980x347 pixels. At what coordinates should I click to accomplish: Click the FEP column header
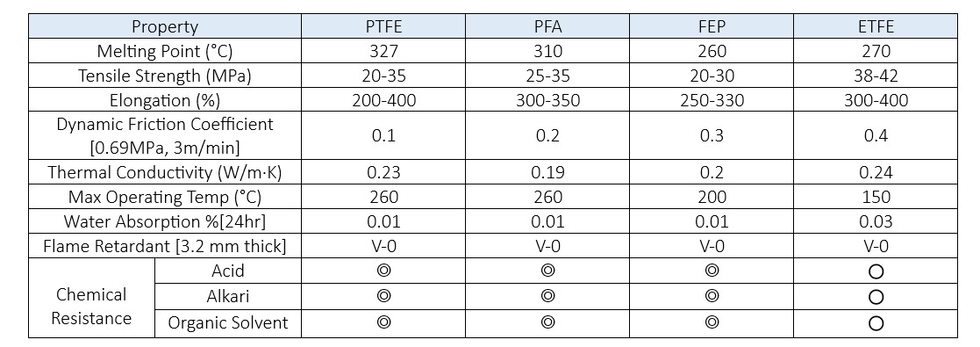click(x=712, y=26)
